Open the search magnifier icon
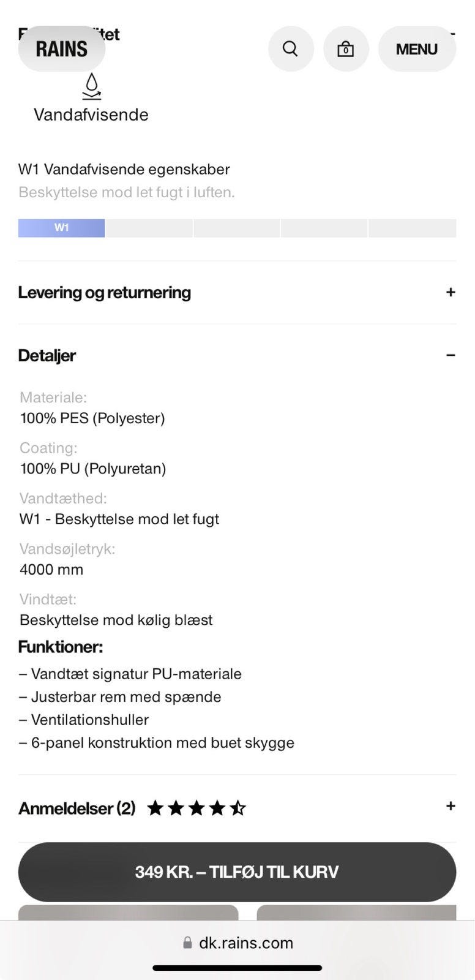 tap(291, 49)
